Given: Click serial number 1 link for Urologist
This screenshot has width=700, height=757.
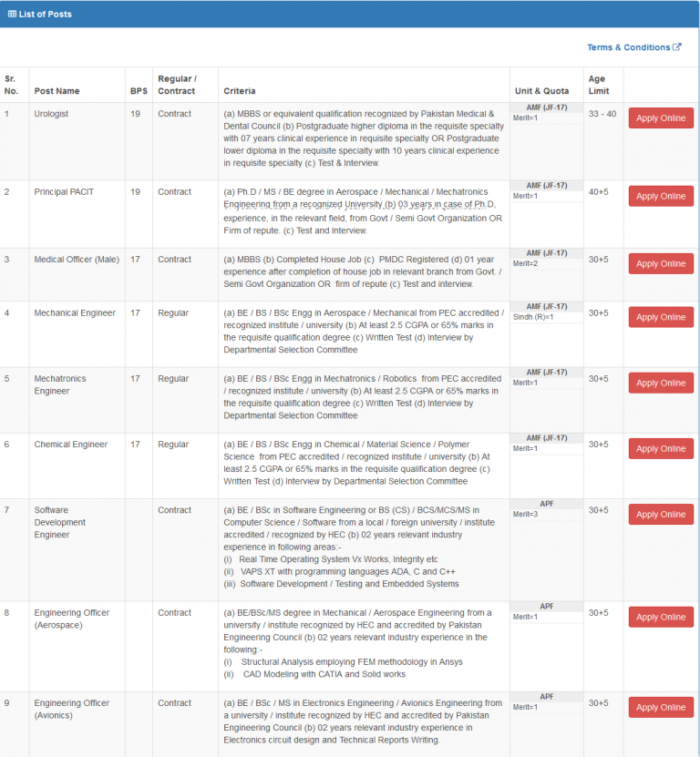Looking at the screenshot, I should pos(6,114).
